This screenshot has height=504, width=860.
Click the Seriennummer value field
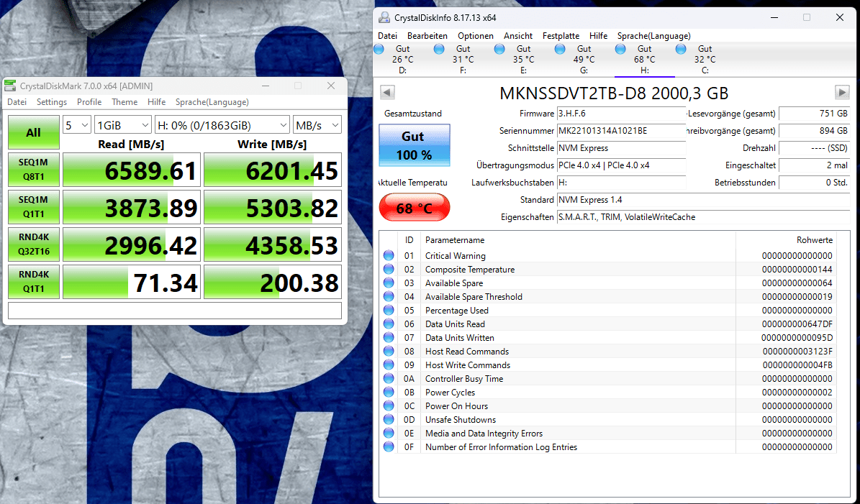coord(621,131)
